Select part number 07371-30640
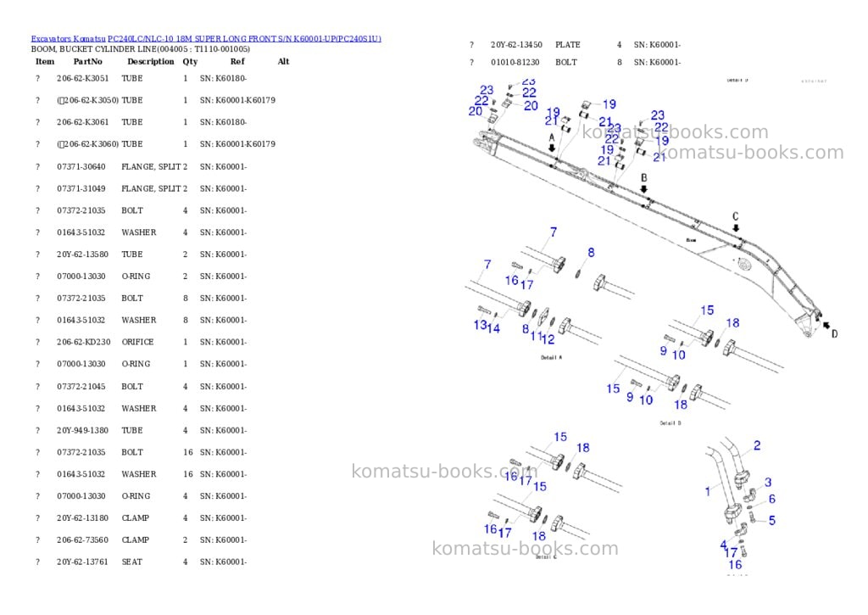 tap(81, 167)
